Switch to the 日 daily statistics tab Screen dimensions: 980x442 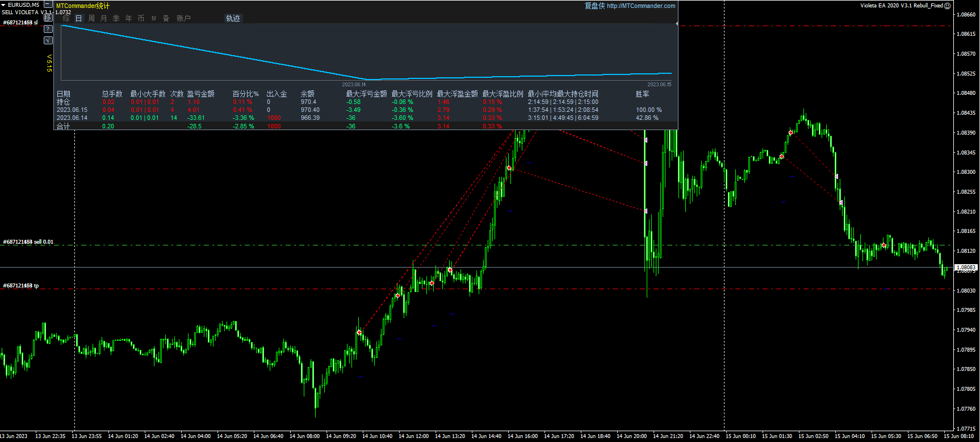pyautogui.click(x=79, y=18)
